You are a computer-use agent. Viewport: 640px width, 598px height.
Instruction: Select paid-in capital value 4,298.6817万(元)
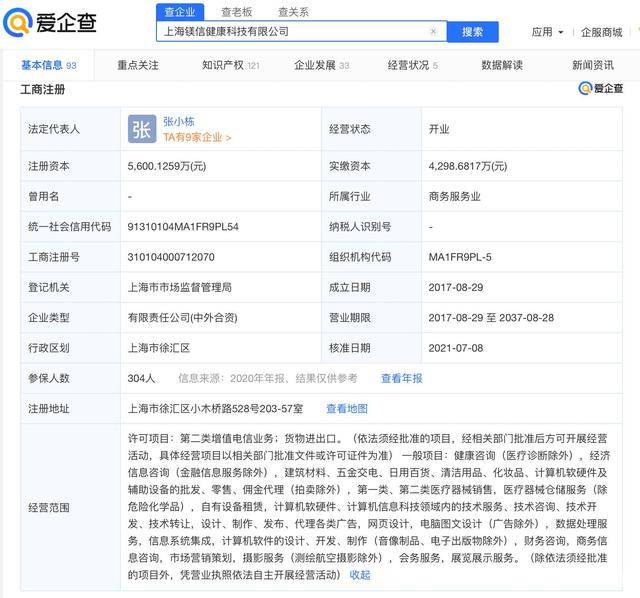tap(468, 166)
